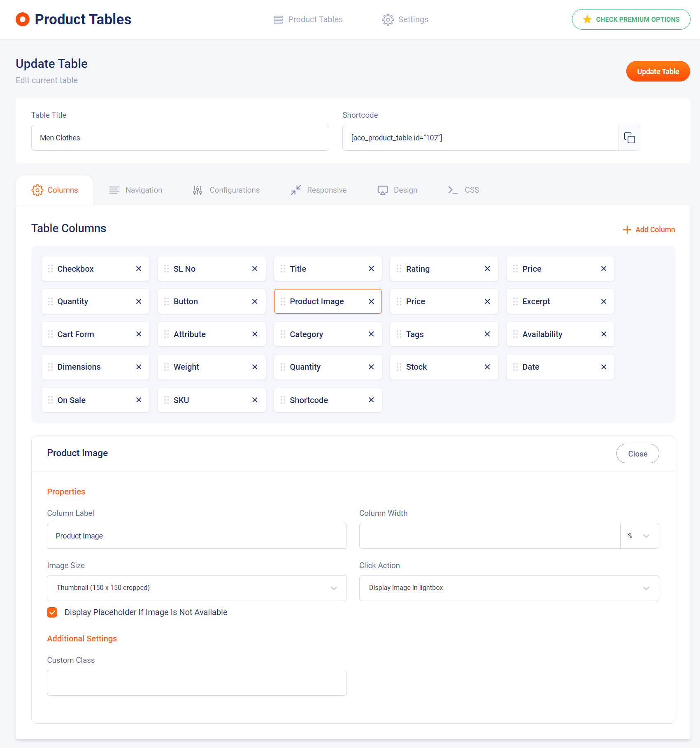
Task: Click the Column Label input field
Action: click(197, 536)
